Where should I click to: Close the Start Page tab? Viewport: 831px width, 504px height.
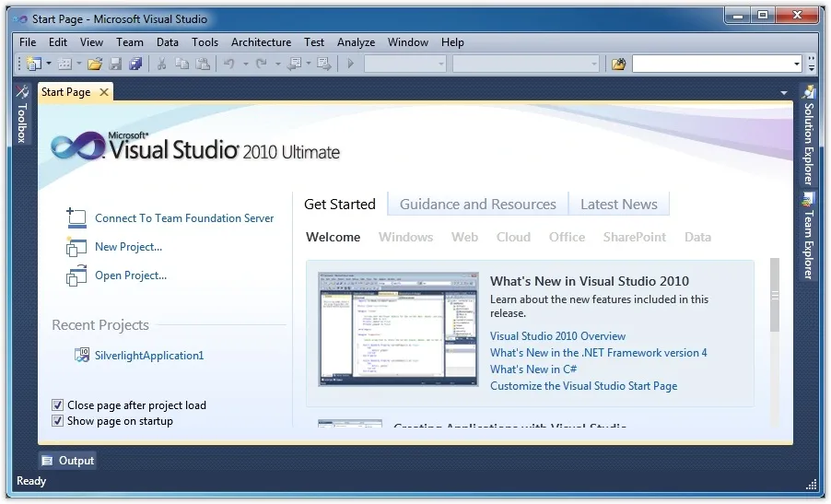click(104, 92)
